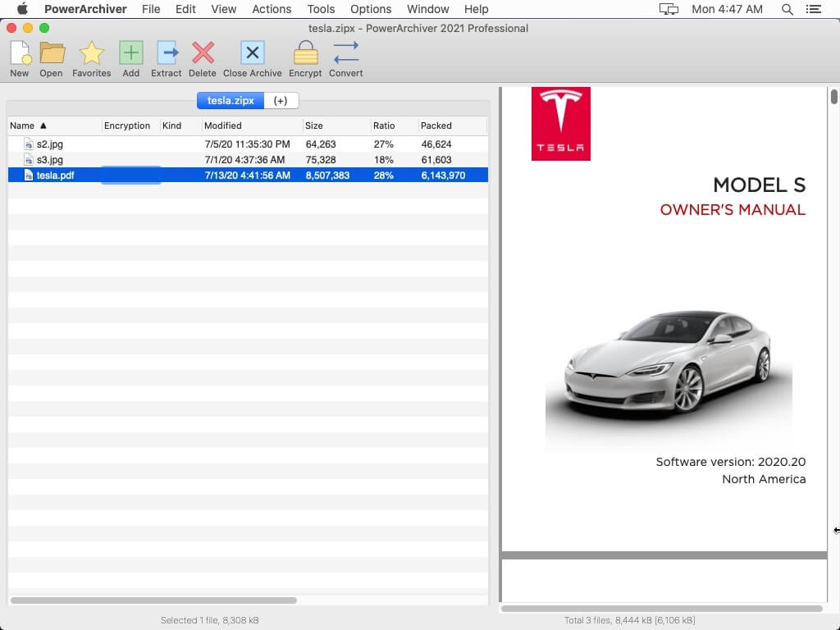Open the PowerArchiver application menu

pos(85,9)
